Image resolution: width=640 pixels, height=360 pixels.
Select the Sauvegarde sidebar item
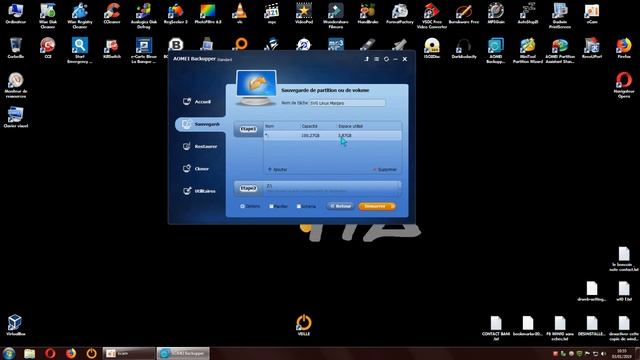[200, 124]
